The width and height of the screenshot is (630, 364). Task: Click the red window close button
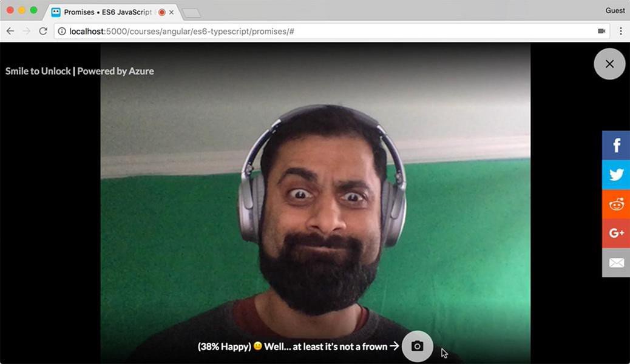10,10
